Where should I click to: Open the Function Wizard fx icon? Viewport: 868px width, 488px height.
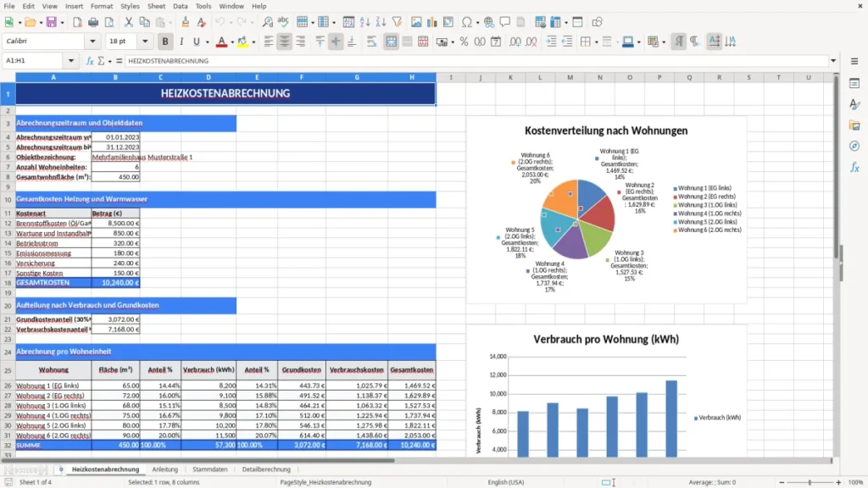coord(90,61)
